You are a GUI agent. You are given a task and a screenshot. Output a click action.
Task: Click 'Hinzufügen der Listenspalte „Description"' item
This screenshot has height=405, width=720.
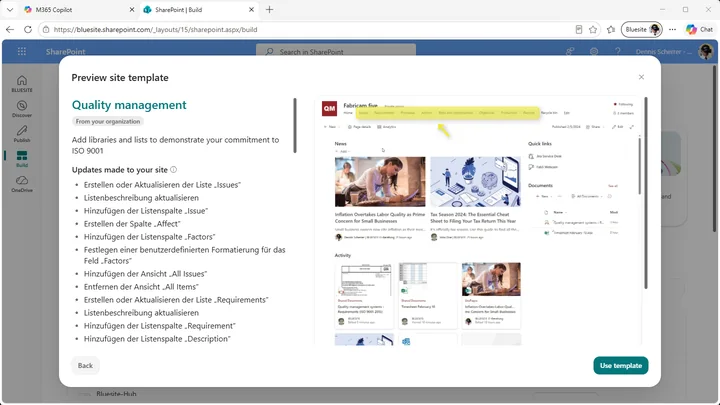tap(157, 339)
